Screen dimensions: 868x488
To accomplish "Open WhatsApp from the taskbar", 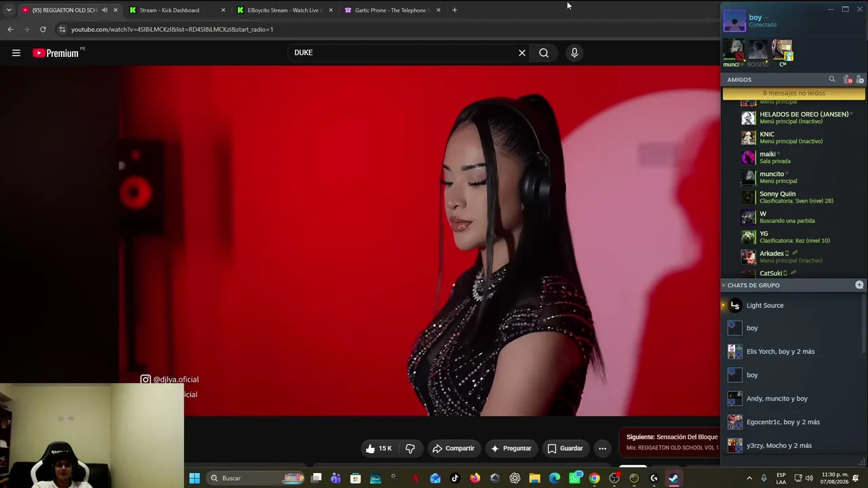I will pyautogui.click(x=575, y=478).
